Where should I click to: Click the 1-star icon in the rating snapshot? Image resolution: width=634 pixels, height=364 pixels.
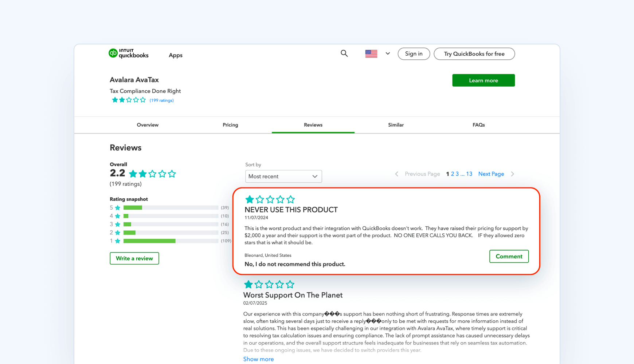[x=117, y=241]
